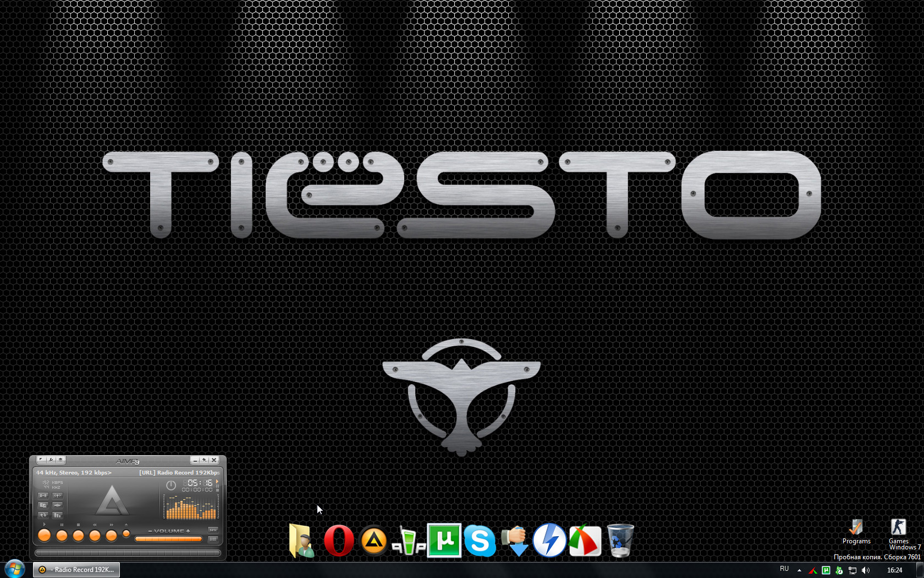This screenshot has width=924, height=578.
Task: Click the AIMP track seek bar
Action: click(x=128, y=553)
